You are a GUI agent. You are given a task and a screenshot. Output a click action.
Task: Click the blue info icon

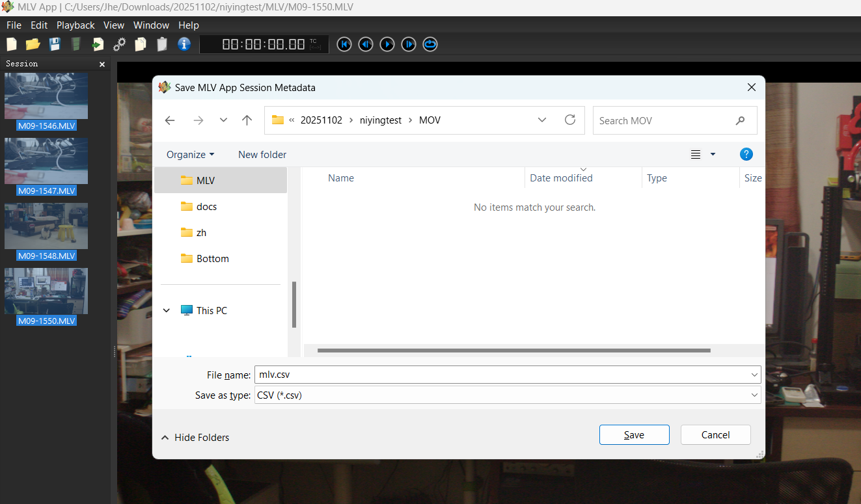click(184, 44)
